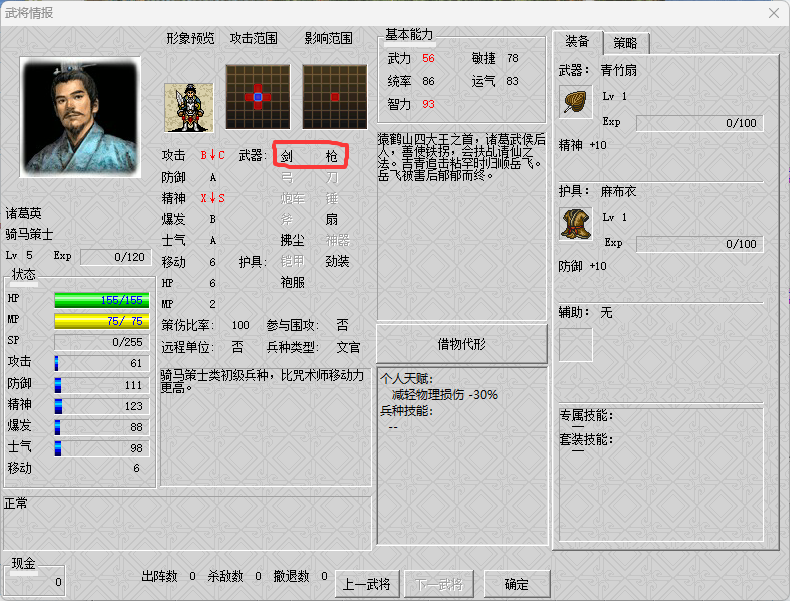Click the general Exp field 0/120

click(116, 257)
